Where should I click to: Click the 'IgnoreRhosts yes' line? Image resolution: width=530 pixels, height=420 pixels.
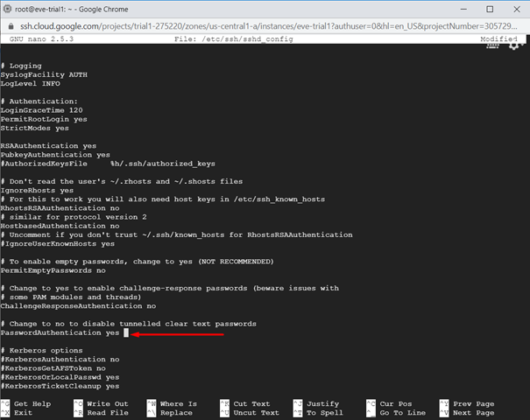point(37,191)
